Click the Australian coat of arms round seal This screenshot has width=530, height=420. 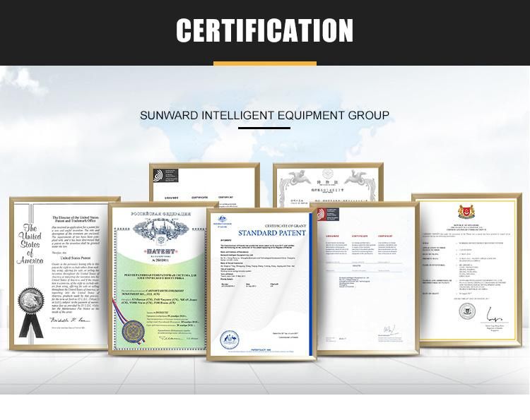[229, 340]
